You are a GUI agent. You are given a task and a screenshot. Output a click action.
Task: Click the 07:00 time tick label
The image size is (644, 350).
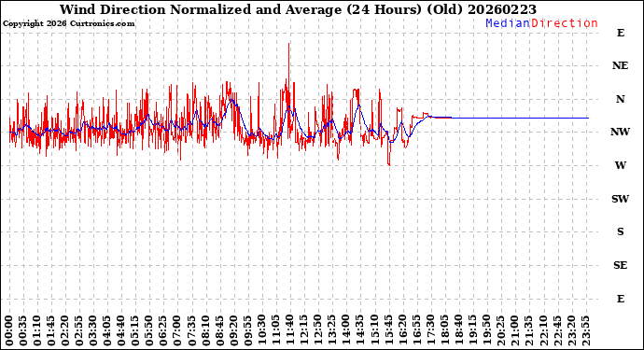point(177,331)
